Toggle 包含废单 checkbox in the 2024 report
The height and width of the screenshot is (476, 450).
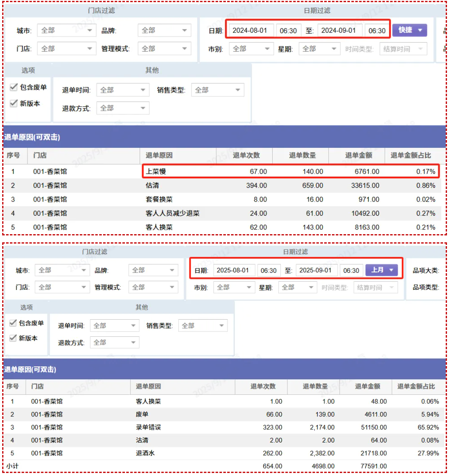click(14, 88)
